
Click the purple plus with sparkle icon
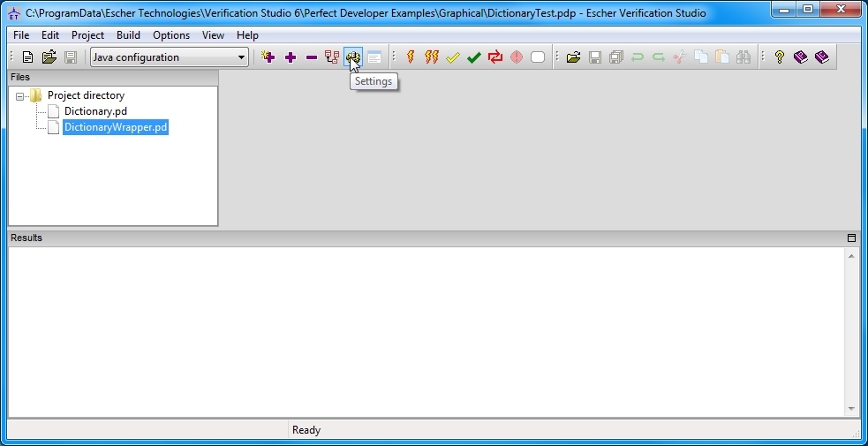(x=268, y=57)
